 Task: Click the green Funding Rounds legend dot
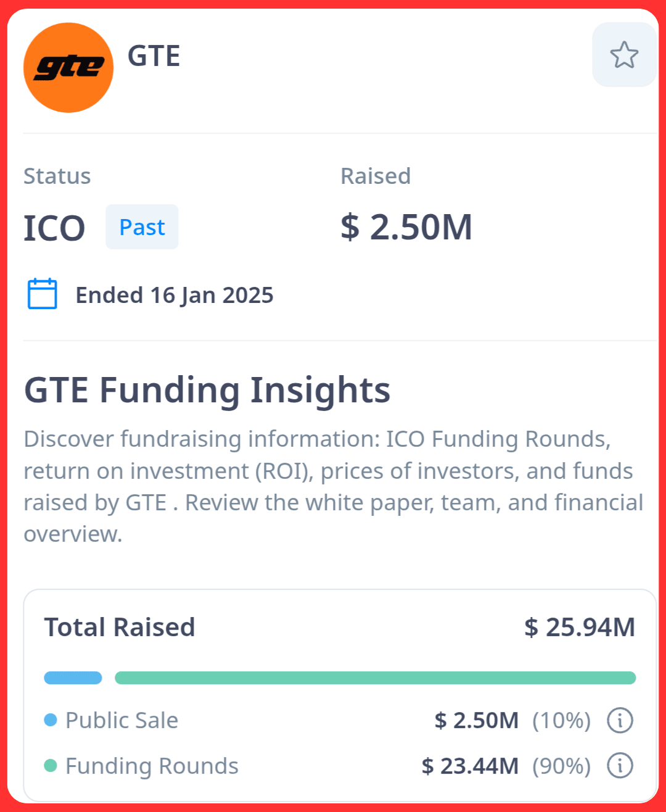click(51, 766)
